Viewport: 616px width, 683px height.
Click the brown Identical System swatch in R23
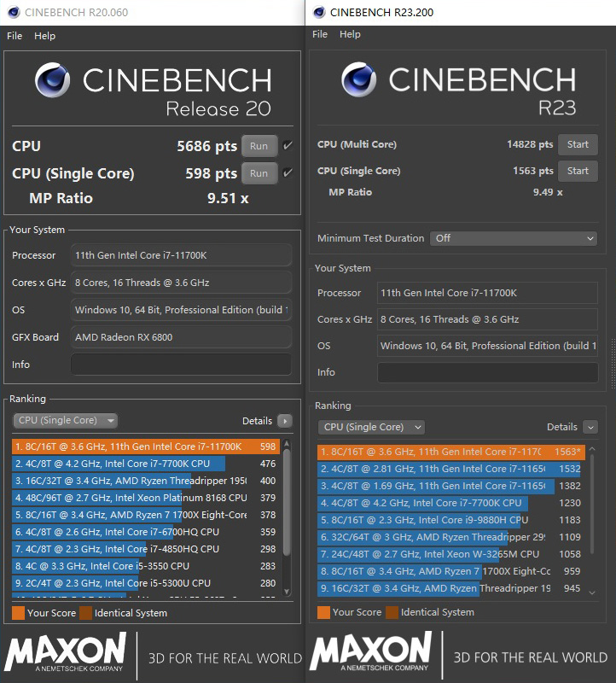pos(392,612)
